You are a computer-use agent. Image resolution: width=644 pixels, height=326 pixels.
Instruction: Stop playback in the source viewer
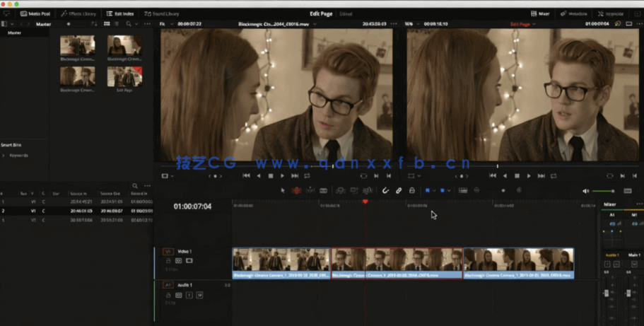coord(271,176)
